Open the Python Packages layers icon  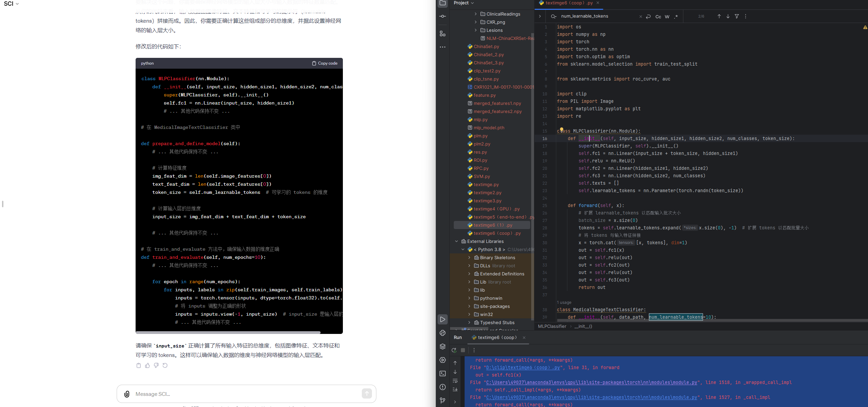(442, 346)
